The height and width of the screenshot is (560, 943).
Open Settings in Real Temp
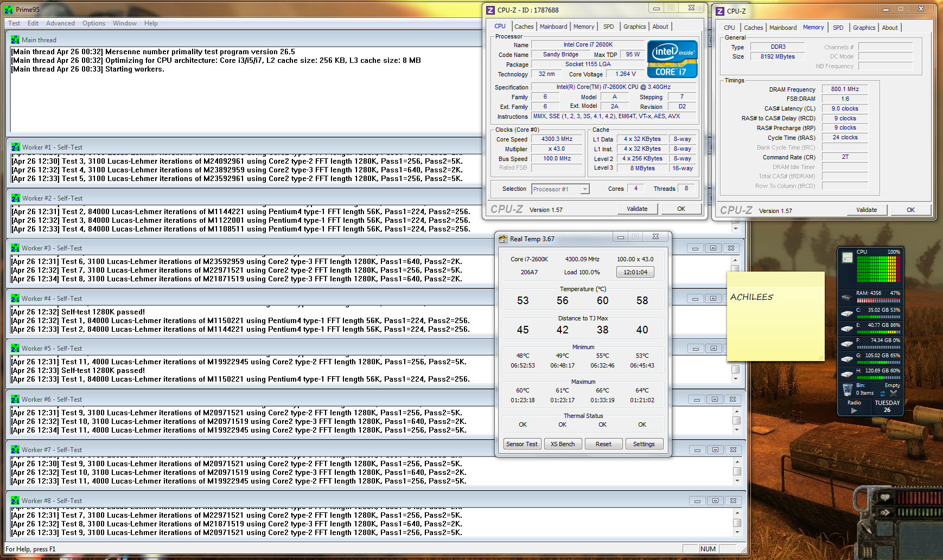point(643,444)
